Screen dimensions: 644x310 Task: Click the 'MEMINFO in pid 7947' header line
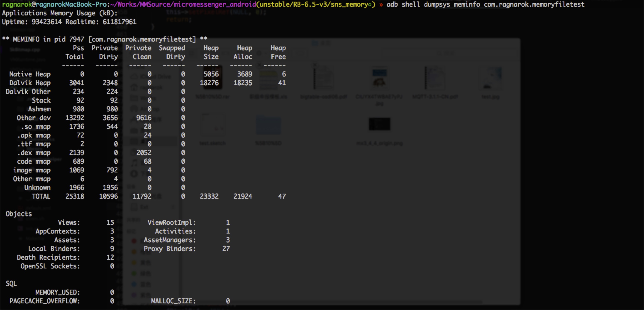click(x=105, y=39)
